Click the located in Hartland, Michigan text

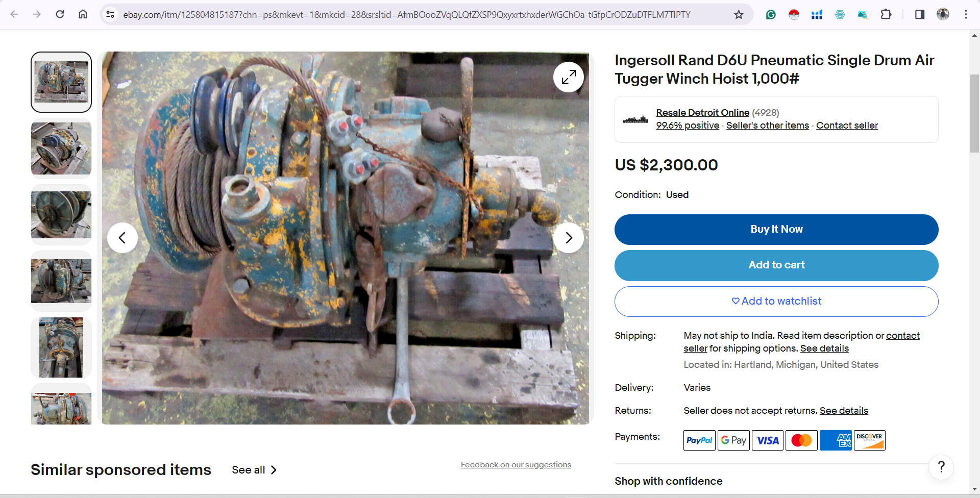(x=781, y=365)
